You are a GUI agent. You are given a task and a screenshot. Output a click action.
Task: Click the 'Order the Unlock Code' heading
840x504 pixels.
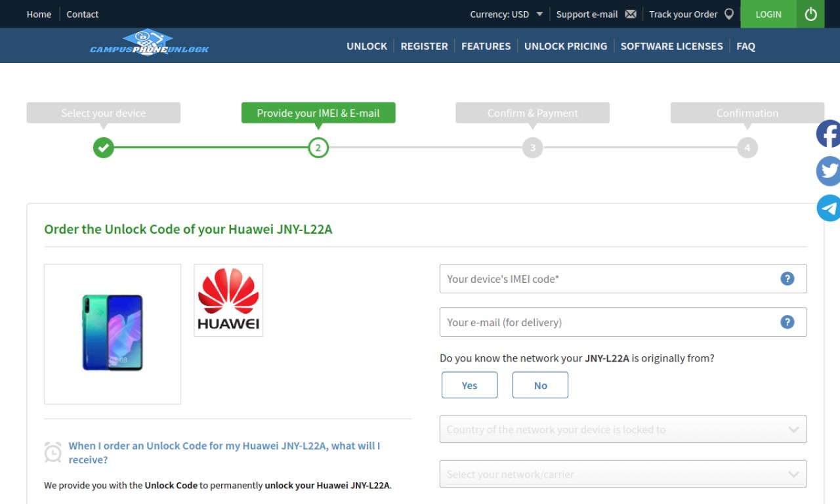(x=188, y=229)
